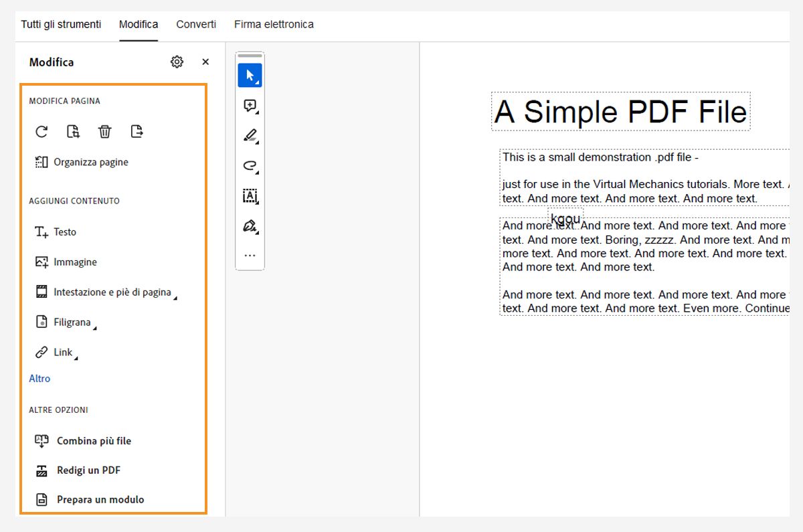
Task: Click the 'A Simple PDF File' heading
Action: pyautogui.click(x=620, y=111)
